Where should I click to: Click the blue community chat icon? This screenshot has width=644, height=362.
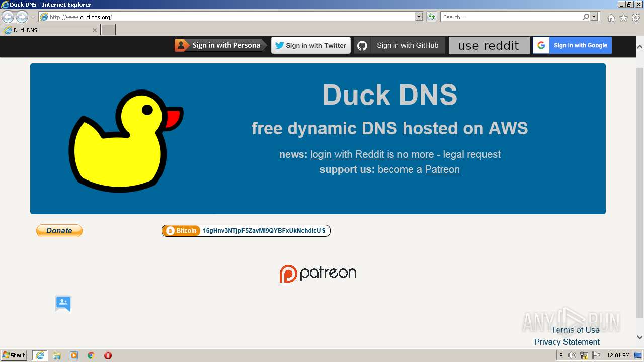[63, 303]
